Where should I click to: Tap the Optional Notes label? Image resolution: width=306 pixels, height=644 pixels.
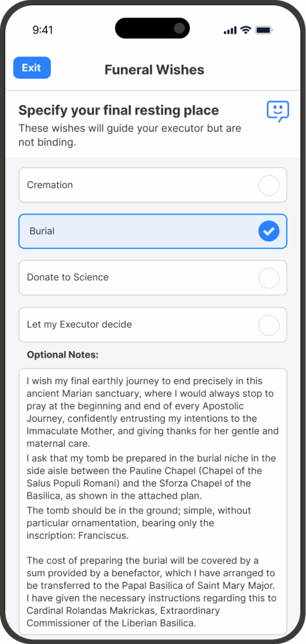tap(62, 355)
